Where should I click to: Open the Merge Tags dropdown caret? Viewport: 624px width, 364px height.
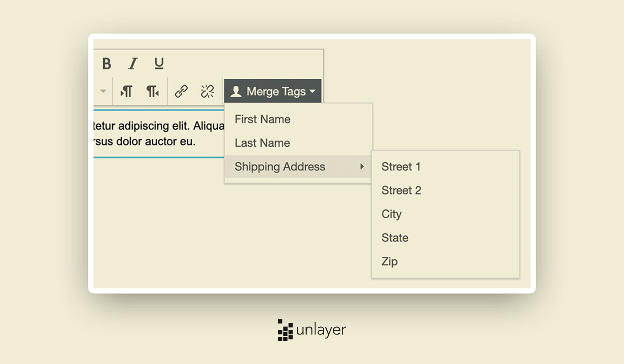pos(313,92)
